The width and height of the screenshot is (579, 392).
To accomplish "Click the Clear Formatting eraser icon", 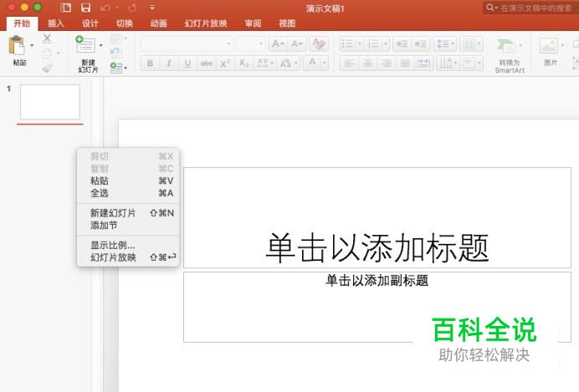I will pos(319,44).
